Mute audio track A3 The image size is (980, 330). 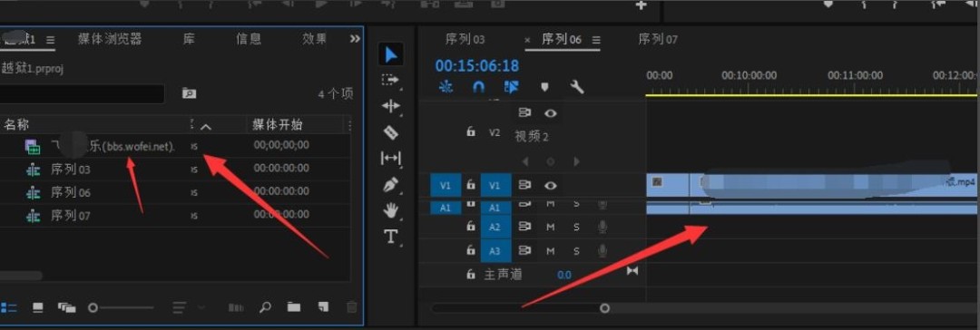click(x=551, y=250)
